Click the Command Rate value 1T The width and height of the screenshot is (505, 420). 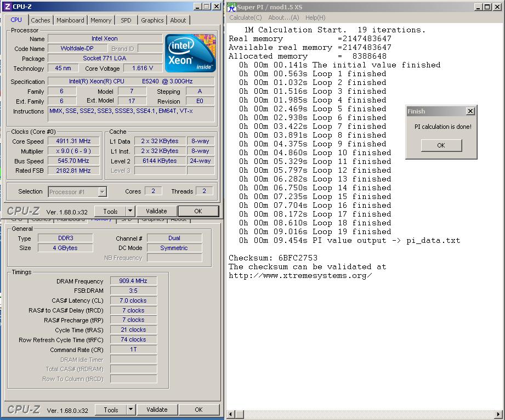(x=133, y=349)
